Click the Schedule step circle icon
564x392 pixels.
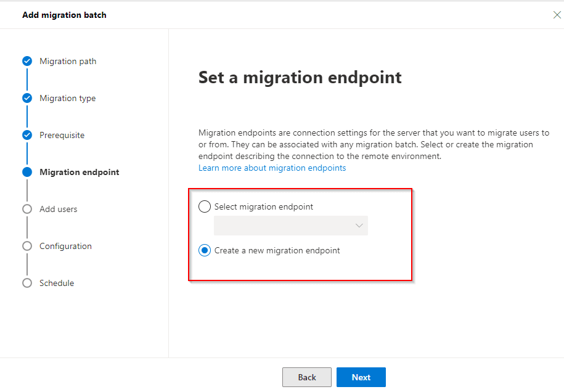coord(27,283)
